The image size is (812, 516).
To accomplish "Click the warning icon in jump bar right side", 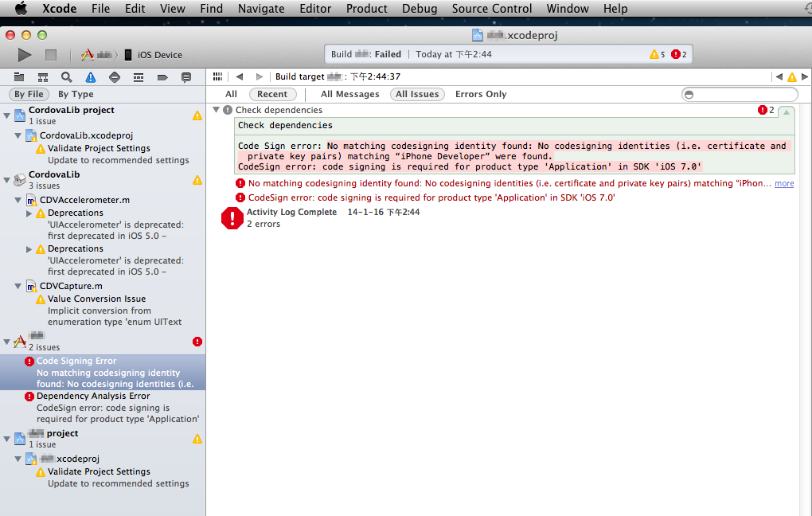I will [792, 76].
